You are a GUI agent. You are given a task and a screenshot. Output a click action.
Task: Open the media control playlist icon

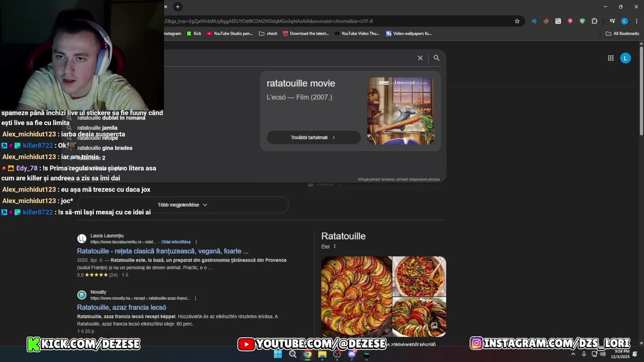[x=612, y=21]
